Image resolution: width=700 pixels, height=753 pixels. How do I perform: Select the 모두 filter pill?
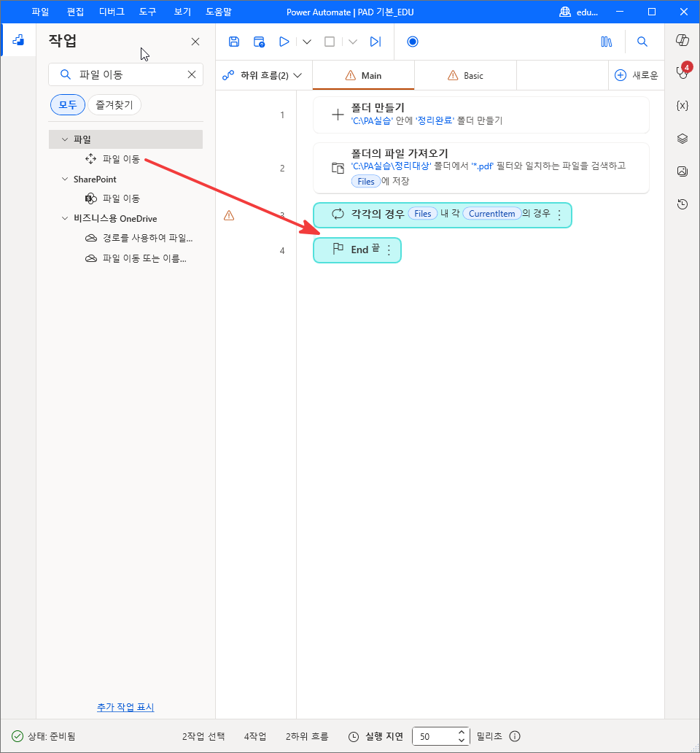tap(68, 104)
